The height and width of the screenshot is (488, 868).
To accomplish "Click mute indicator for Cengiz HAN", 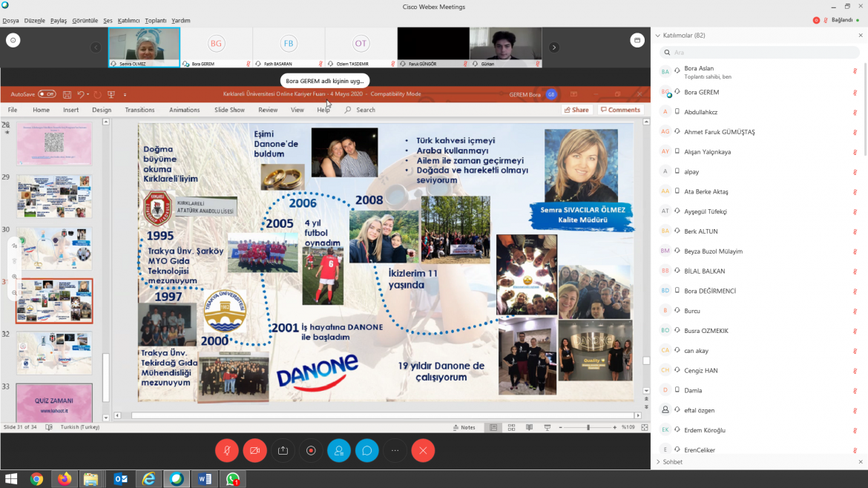I will point(855,370).
